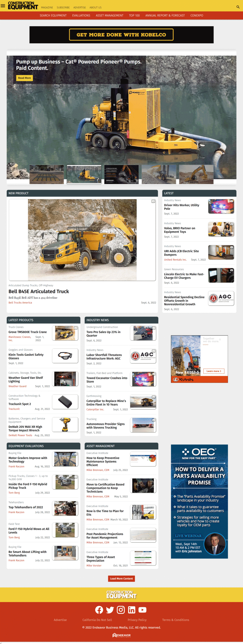Open the Residential Spending Decline article
The width and height of the screenshot is (243, 644).
[184, 301]
